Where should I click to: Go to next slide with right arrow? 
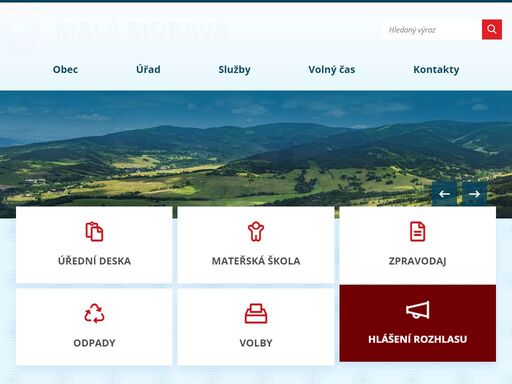pyautogui.click(x=474, y=194)
